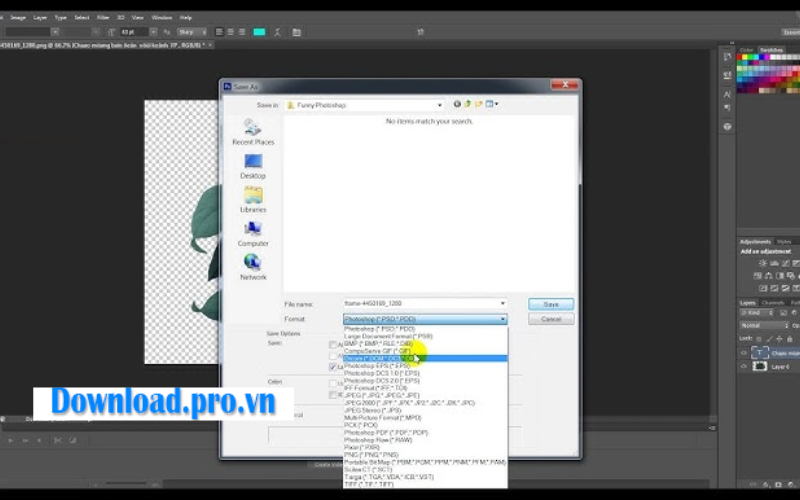Screen dimensions: 800x500
Task: Select Computer in Save As sidebar
Action: 253,234
